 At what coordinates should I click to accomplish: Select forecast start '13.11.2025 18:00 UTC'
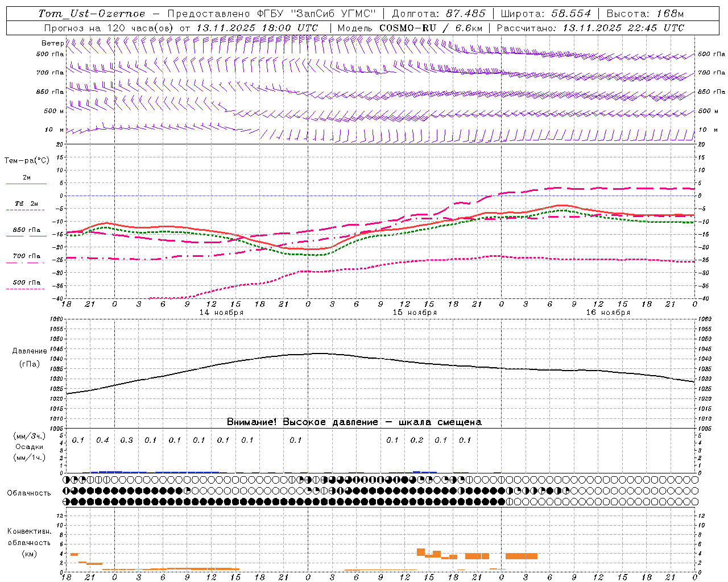257,28
